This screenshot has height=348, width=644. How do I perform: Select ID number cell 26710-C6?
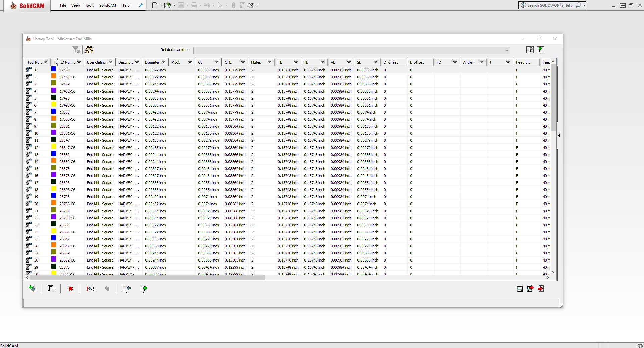point(70,218)
